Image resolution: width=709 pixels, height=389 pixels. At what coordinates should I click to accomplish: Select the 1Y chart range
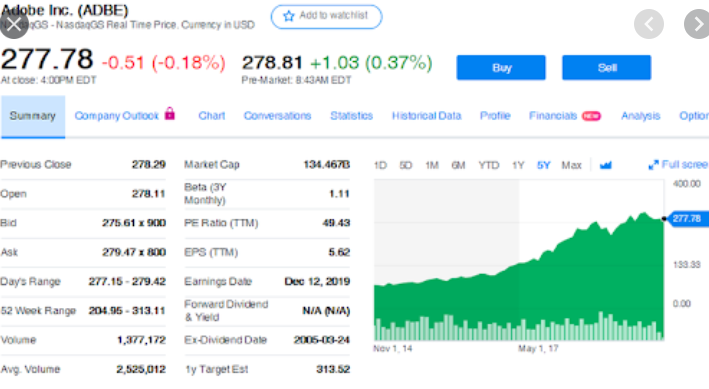[x=518, y=165]
